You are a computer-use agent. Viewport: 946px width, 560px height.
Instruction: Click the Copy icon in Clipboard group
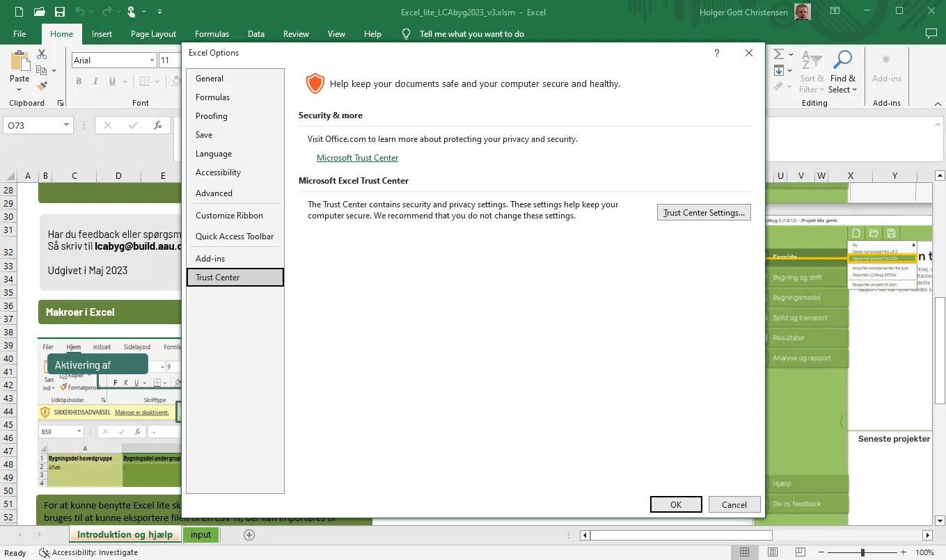coord(41,70)
